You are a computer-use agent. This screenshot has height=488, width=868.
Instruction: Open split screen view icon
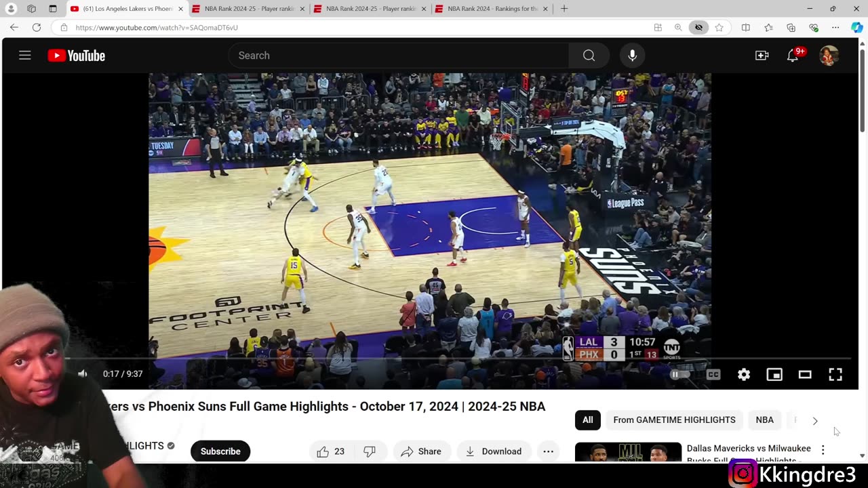pyautogui.click(x=746, y=28)
